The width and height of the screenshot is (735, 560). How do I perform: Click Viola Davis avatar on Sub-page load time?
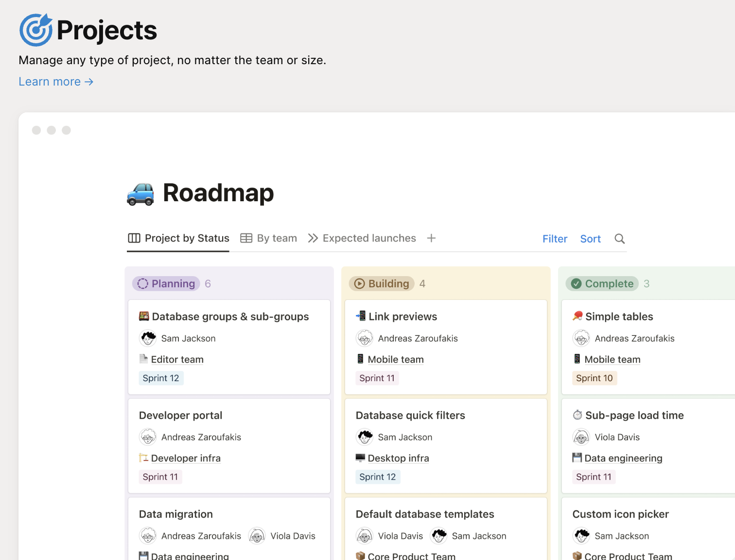click(x=581, y=437)
